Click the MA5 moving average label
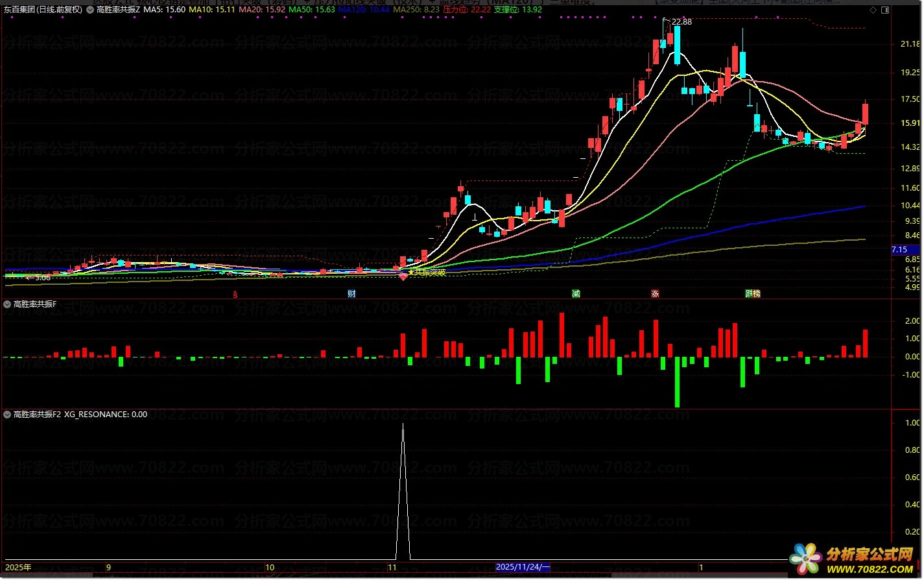Screen dimensions: 924x580 pyautogui.click(x=164, y=10)
